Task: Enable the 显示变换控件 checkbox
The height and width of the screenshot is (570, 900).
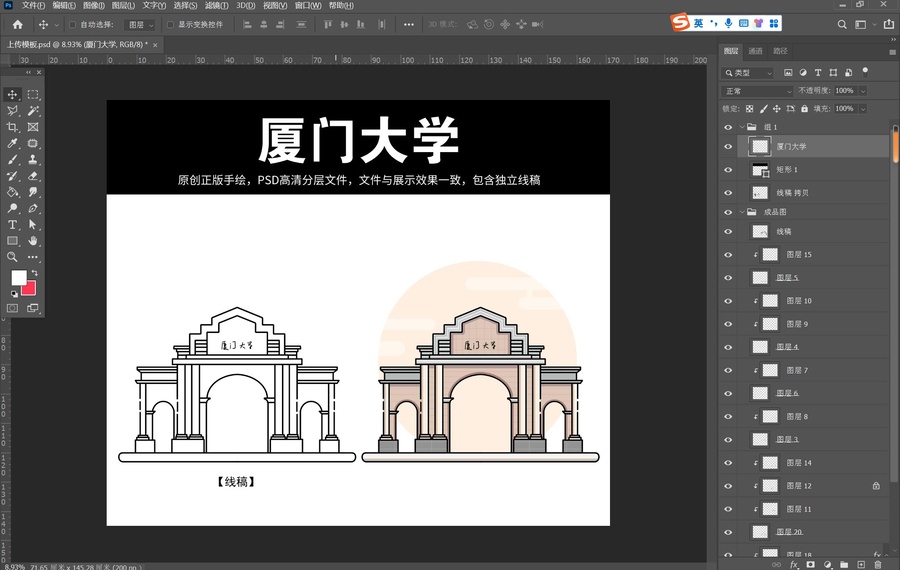Action: [x=170, y=25]
